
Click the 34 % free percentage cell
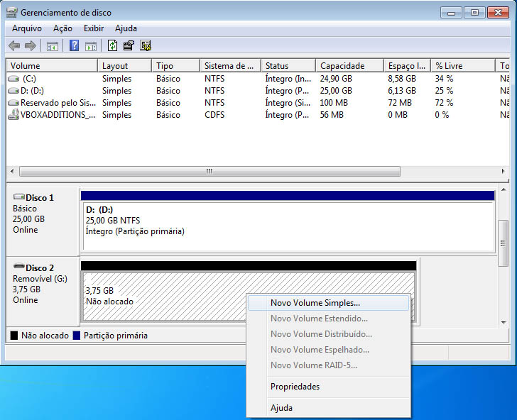[x=444, y=79]
